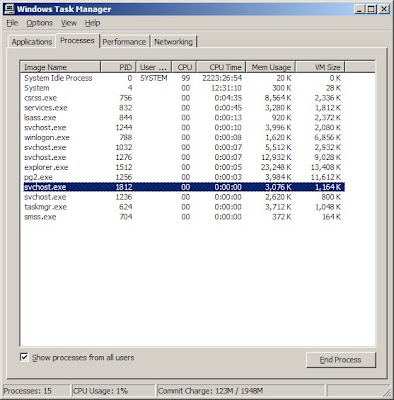Sort by User Name column header
Image resolution: width=394 pixels, height=400 pixels.
coord(154,67)
